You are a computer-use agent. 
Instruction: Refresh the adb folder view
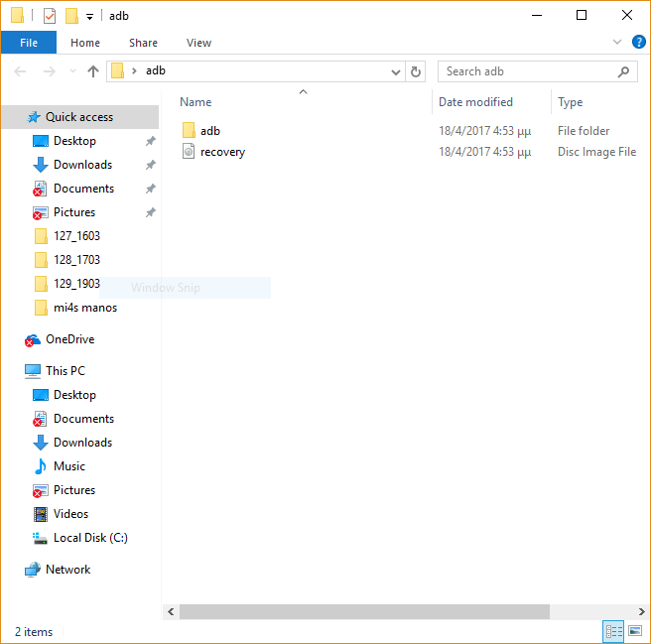pos(417,71)
